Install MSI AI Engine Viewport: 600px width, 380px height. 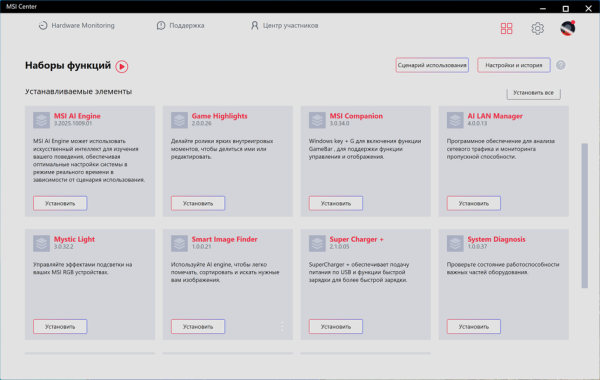coord(60,203)
